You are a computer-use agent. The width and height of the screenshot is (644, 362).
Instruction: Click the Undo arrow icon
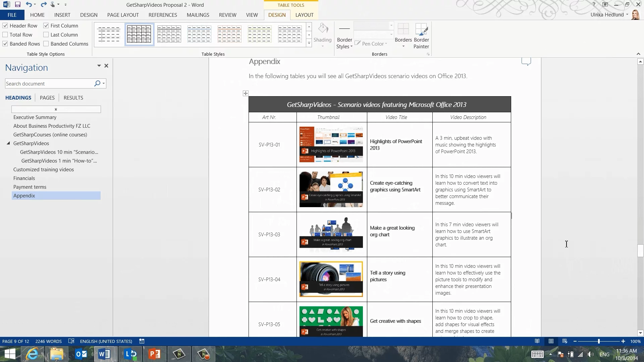coord(29,5)
